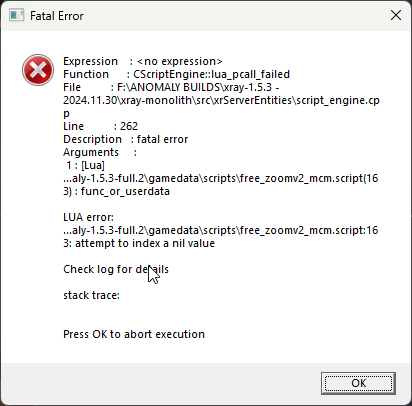Screen dimensions: 412x406
Task: Click the red error cross icon
Action: [x=38, y=70]
